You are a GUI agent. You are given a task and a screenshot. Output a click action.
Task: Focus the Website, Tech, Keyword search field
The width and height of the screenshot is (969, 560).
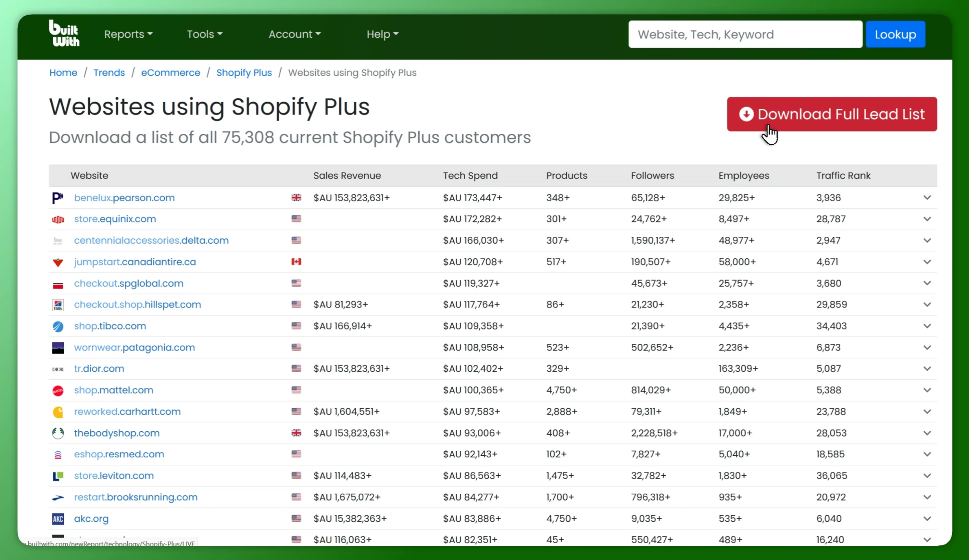point(745,34)
